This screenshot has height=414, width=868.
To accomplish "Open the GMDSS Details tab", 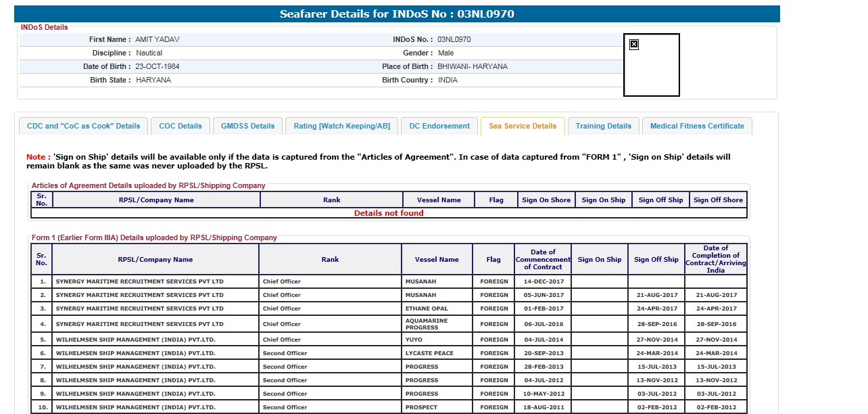I will (248, 126).
